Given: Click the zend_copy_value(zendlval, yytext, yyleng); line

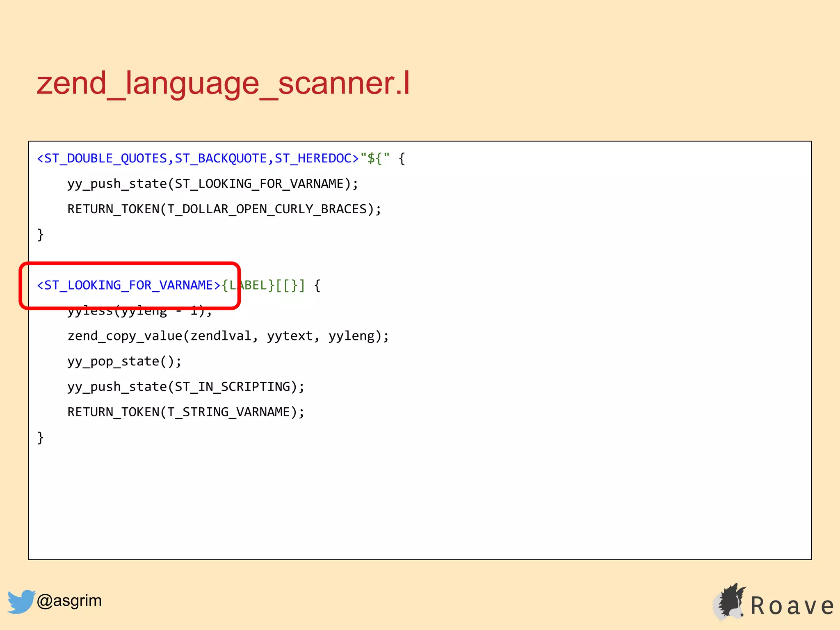Looking at the screenshot, I should (x=228, y=336).
